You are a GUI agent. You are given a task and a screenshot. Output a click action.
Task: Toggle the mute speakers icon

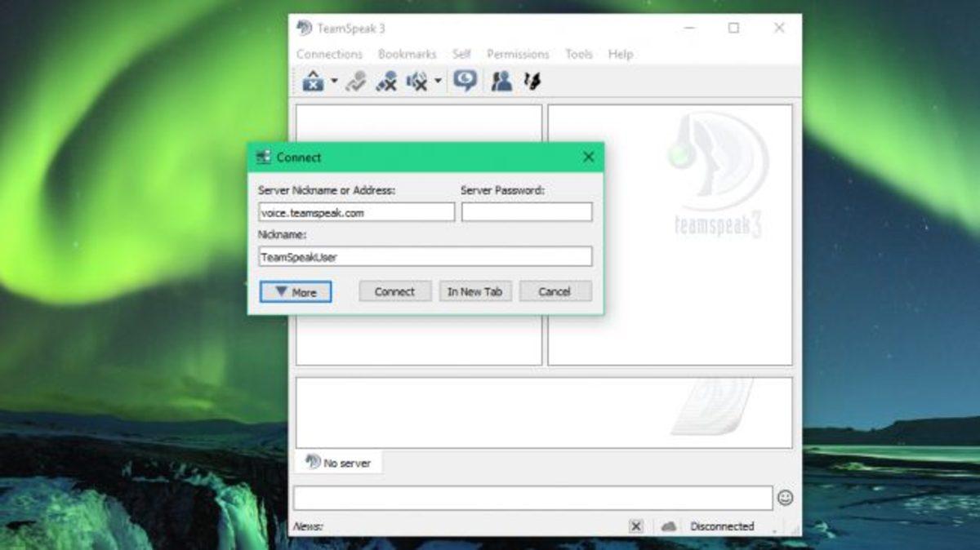pos(417,81)
